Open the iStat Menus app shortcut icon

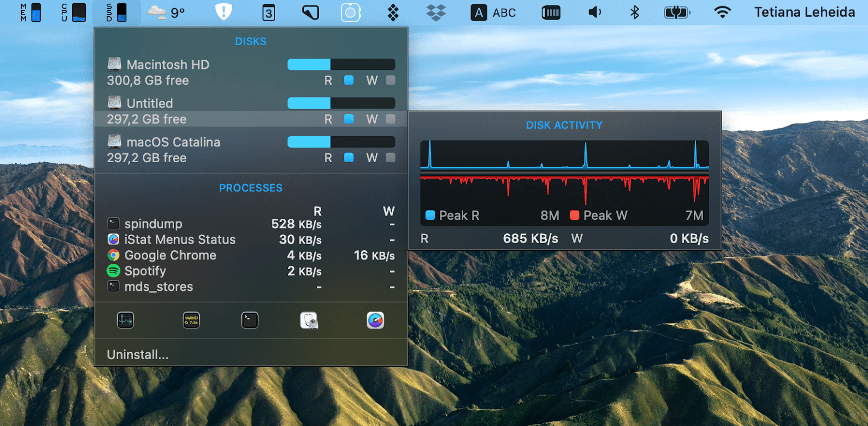[375, 320]
